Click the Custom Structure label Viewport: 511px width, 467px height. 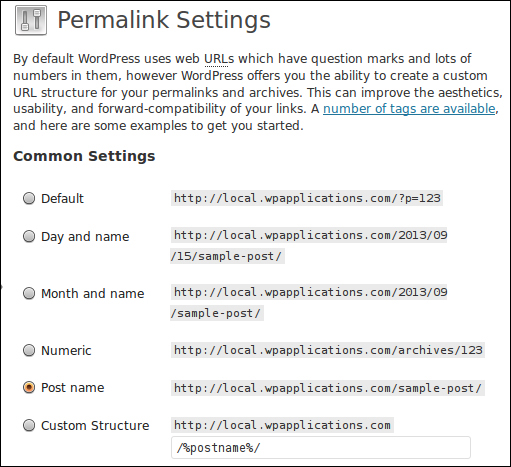pos(95,425)
